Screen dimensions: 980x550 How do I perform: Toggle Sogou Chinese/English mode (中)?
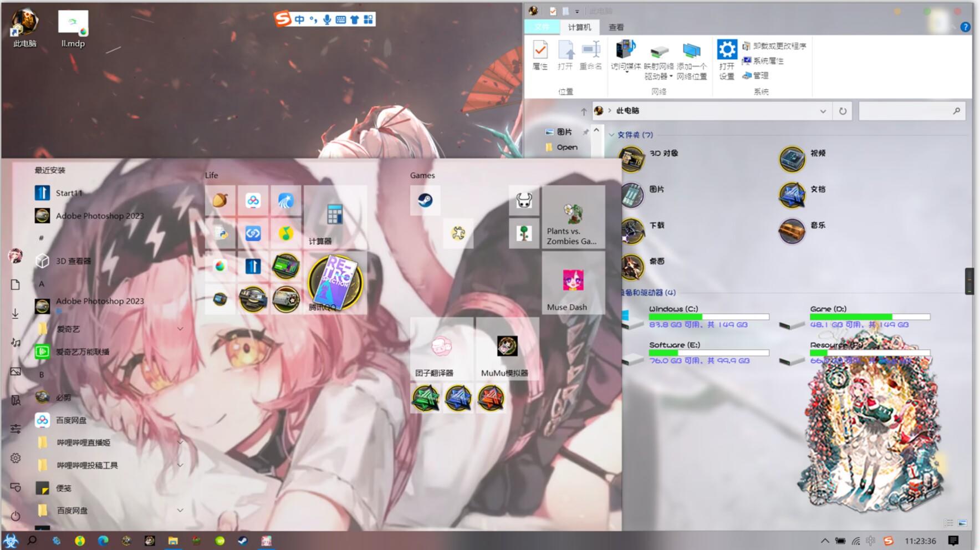coord(299,19)
